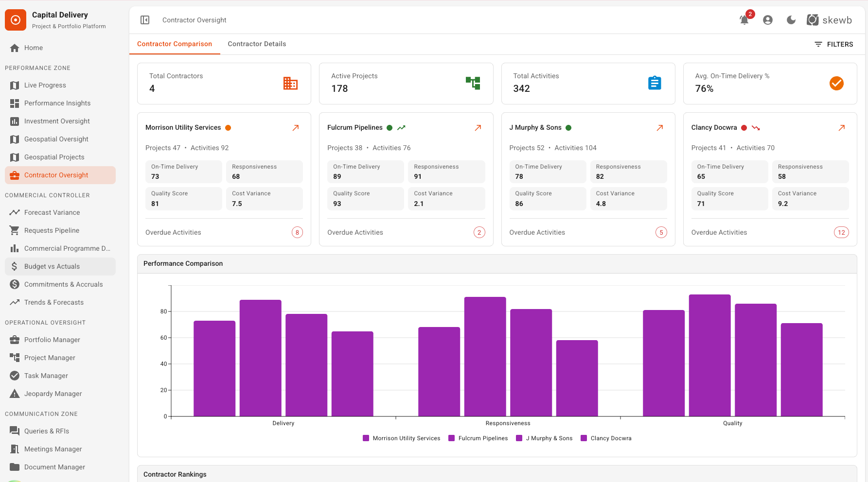Open Jeopardy Manager warning icon
This screenshot has width=868, height=482.
click(x=15, y=394)
